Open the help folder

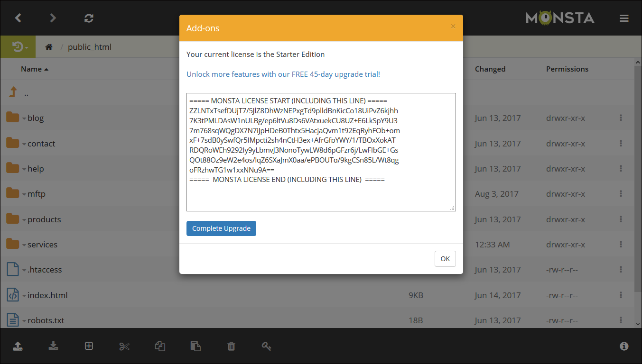coord(36,169)
